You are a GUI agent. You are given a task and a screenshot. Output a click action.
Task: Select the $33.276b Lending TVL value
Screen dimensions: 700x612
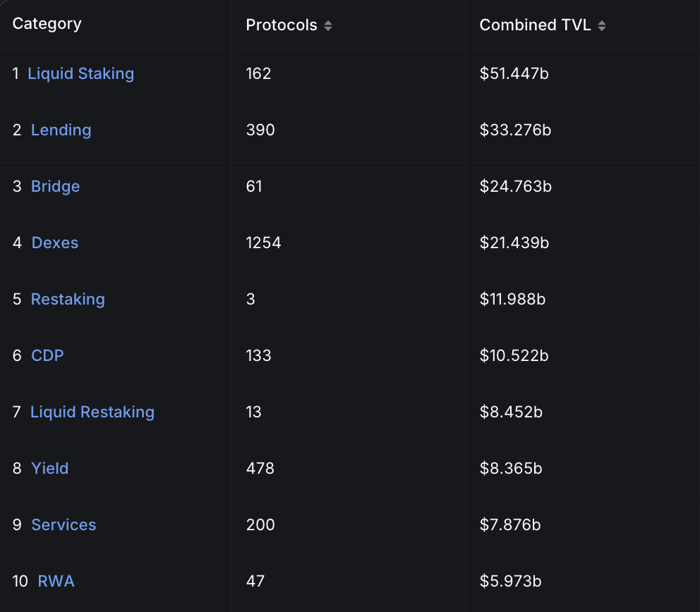click(514, 130)
